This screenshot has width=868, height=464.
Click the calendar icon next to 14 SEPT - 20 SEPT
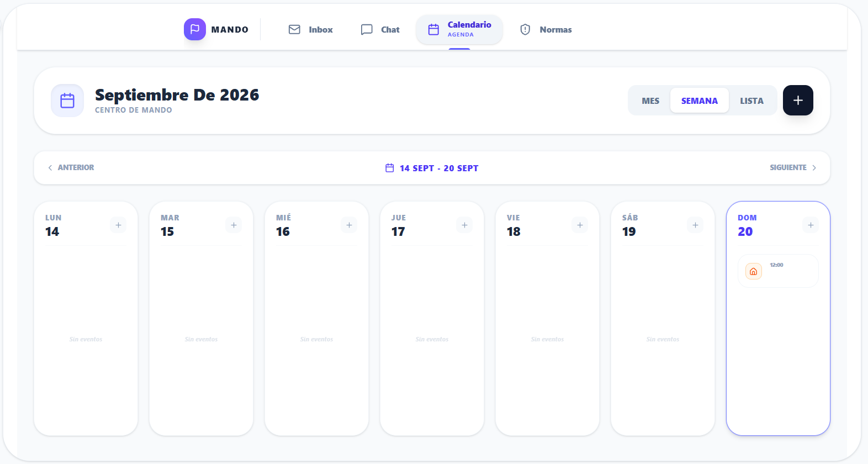click(x=390, y=168)
